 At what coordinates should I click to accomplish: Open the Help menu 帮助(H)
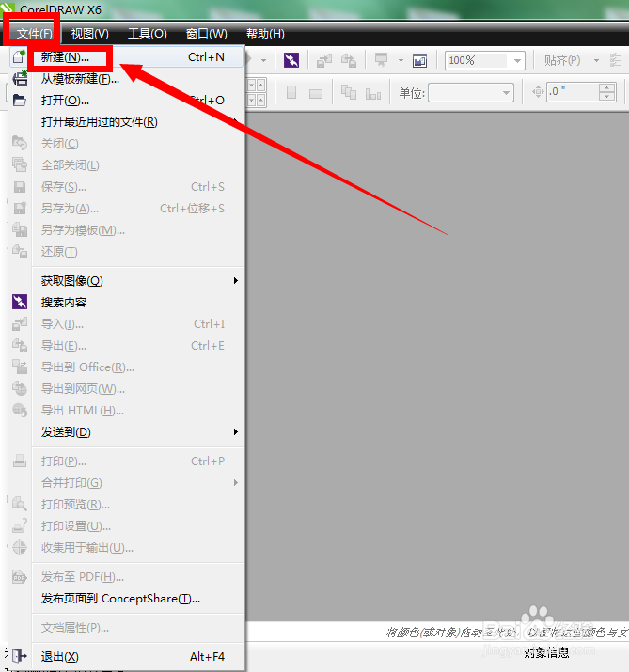click(265, 34)
